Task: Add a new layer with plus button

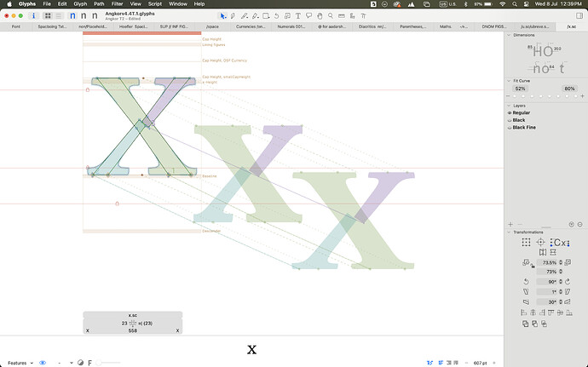Action: (x=510, y=225)
